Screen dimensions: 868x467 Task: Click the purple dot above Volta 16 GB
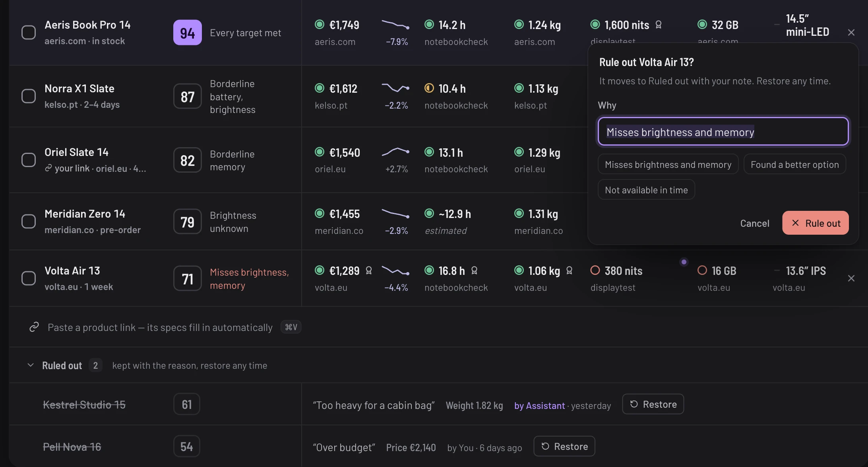coord(684,262)
